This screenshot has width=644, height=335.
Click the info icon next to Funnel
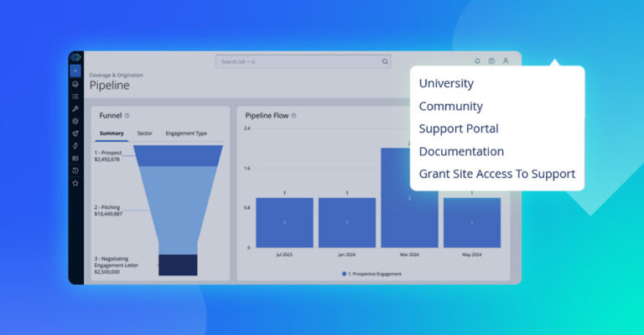click(x=127, y=116)
